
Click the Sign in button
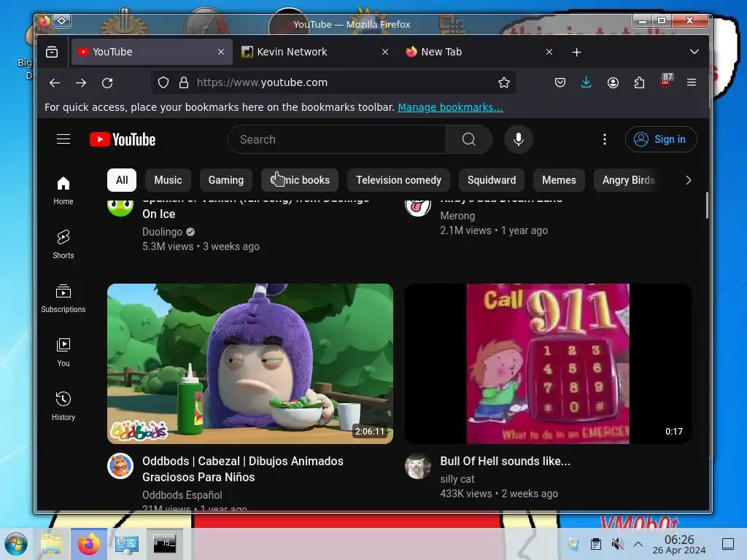(x=661, y=139)
